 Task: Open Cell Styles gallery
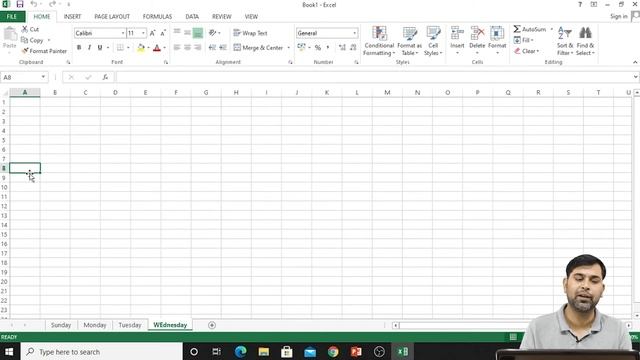[433, 41]
